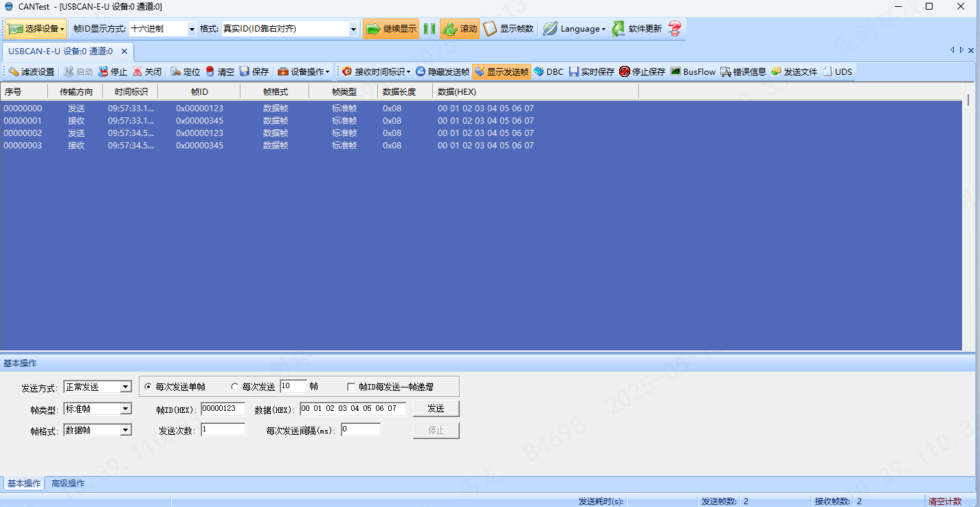
Task: Select frame row 00000000
Action: pyautogui.click(x=481, y=109)
